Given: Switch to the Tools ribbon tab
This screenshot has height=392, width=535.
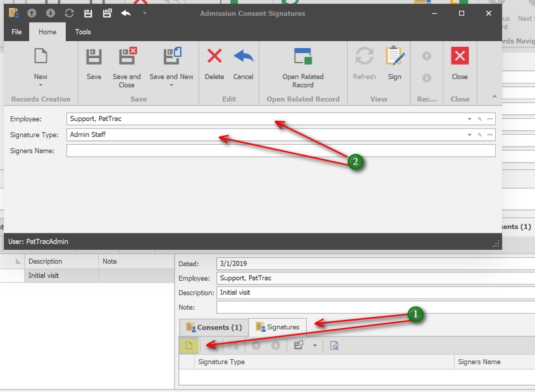Looking at the screenshot, I should [x=83, y=32].
